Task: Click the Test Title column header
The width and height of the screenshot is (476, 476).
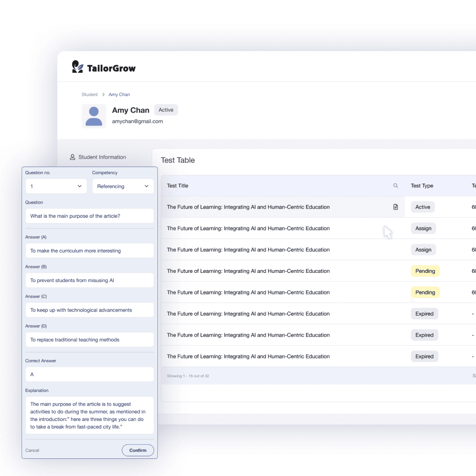Action: tap(178, 186)
